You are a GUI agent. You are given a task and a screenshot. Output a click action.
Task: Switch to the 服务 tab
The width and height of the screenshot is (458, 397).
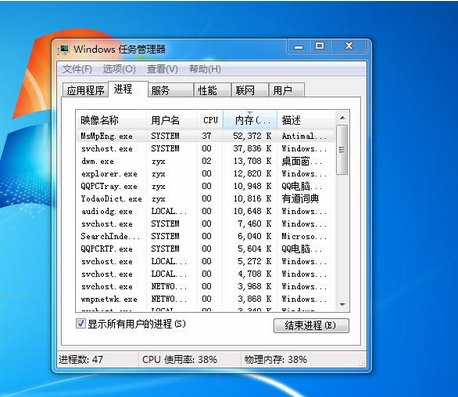pos(171,90)
